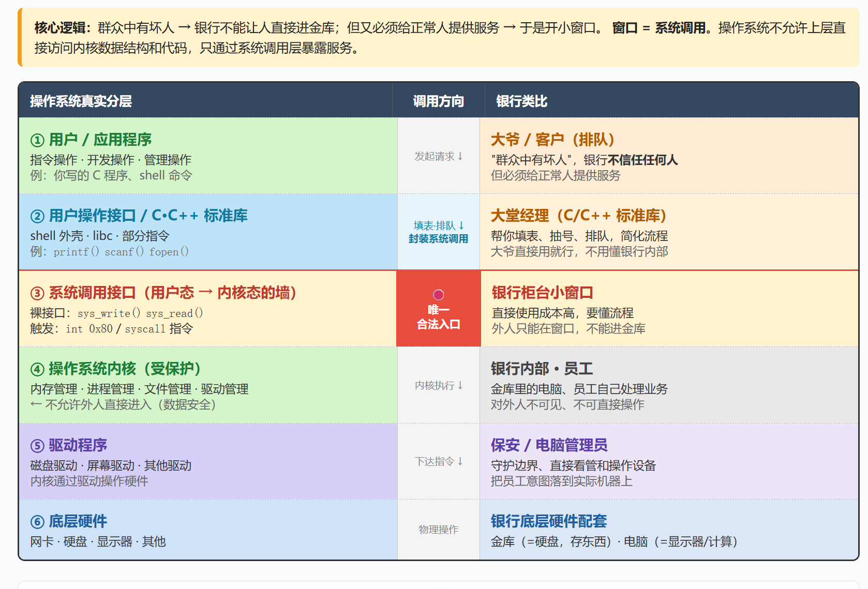Viewport: 868px width, 589px height.
Task: Click the 下达指令 ↓ direction cell
Action: click(439, 461)
